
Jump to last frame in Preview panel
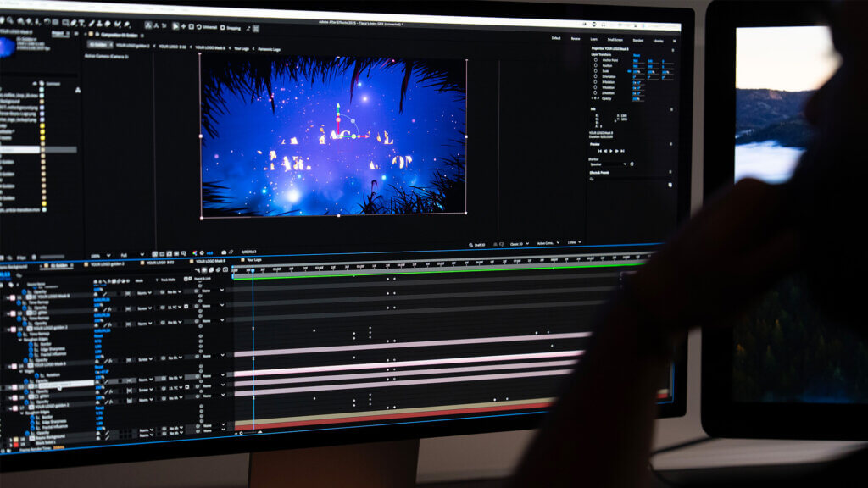click(622, 151)
